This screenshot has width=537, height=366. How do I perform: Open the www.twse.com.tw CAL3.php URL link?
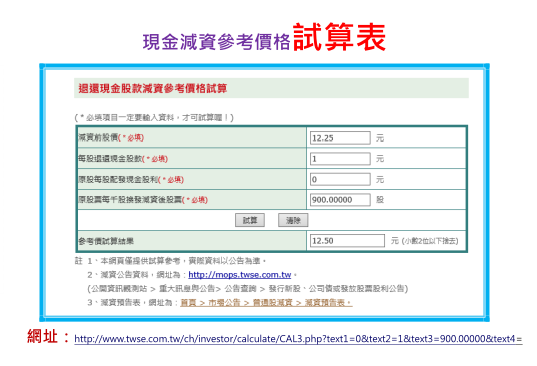(298, 339)
